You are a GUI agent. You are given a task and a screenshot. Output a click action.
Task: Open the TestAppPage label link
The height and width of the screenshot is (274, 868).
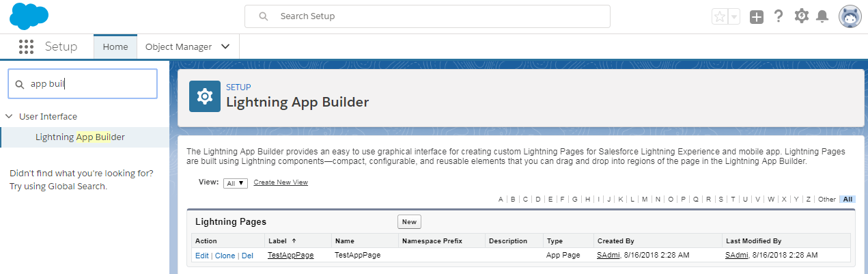291,255
